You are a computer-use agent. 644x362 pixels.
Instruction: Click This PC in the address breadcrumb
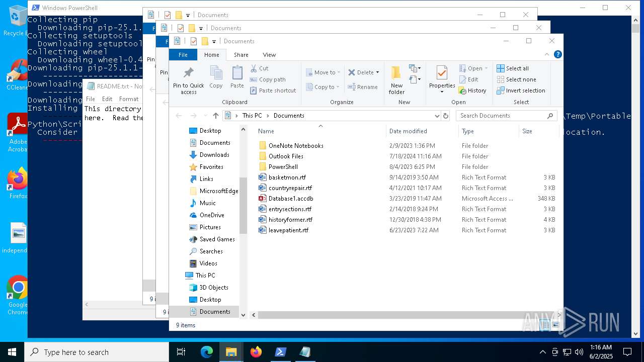click(x=252, y=116)
